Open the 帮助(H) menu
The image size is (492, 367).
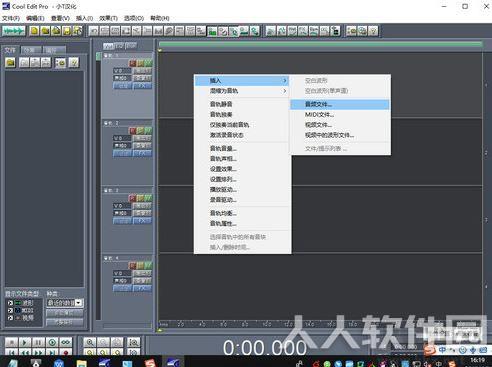click(x=160, y=18)
